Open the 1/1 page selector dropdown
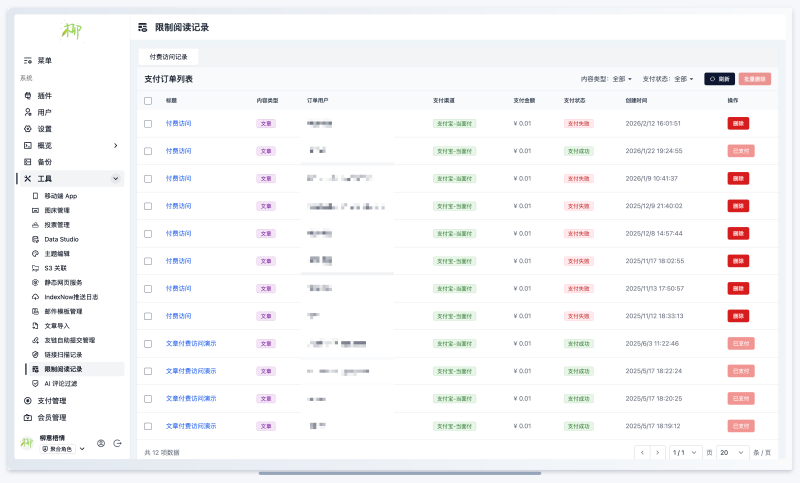The height and width of the screenshot is (483, 800). pyautogui.click(x=684, y=452)
